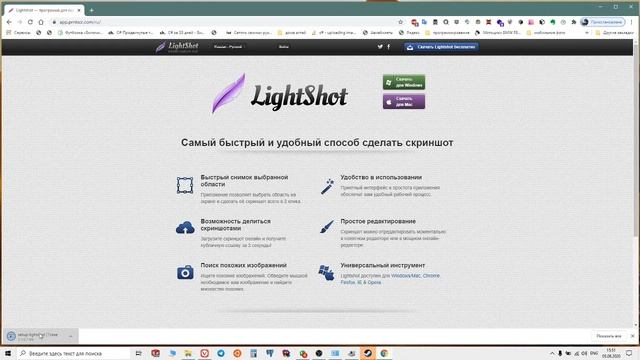Expand options for the downloaded setup-lightshot file
Viewport: 640px width, 360px height.
(x=71, y=336)
